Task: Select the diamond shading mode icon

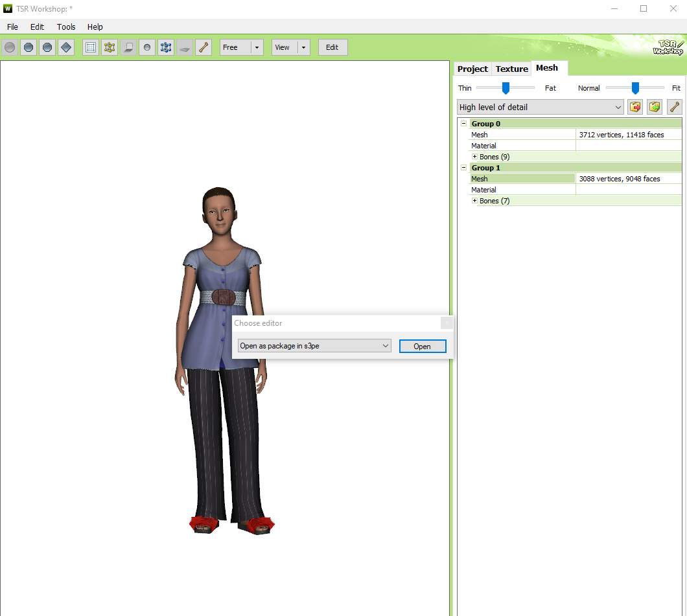Action: [66, 47]
